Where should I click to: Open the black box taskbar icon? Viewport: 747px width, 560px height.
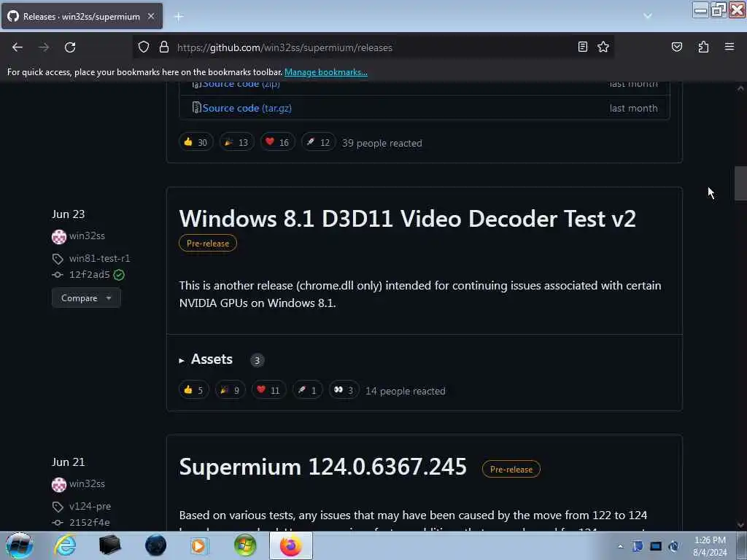(109, 545)
